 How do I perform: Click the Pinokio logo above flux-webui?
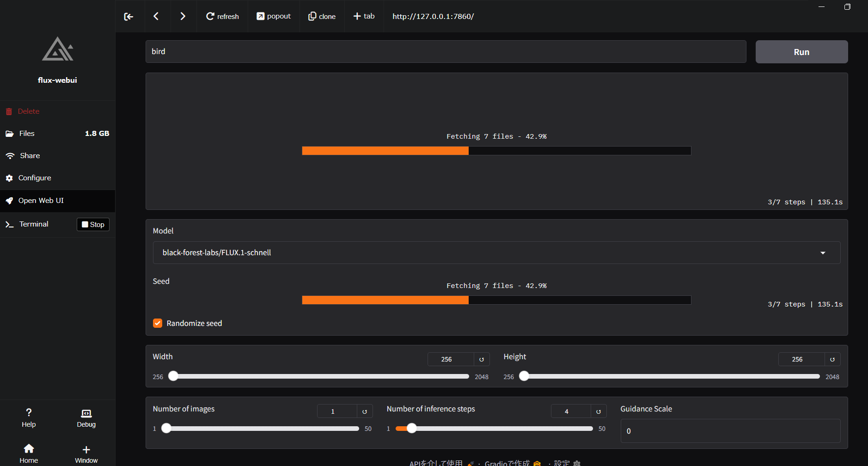[x=58, y=49]
